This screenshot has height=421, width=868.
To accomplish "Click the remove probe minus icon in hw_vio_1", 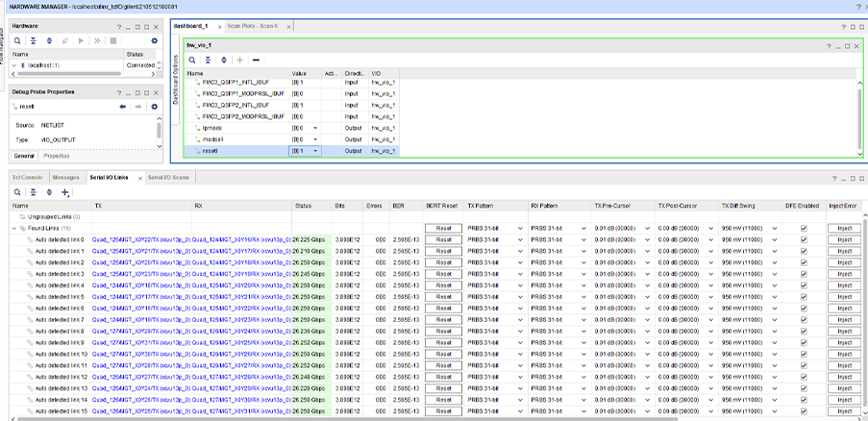I will (256, 60).
